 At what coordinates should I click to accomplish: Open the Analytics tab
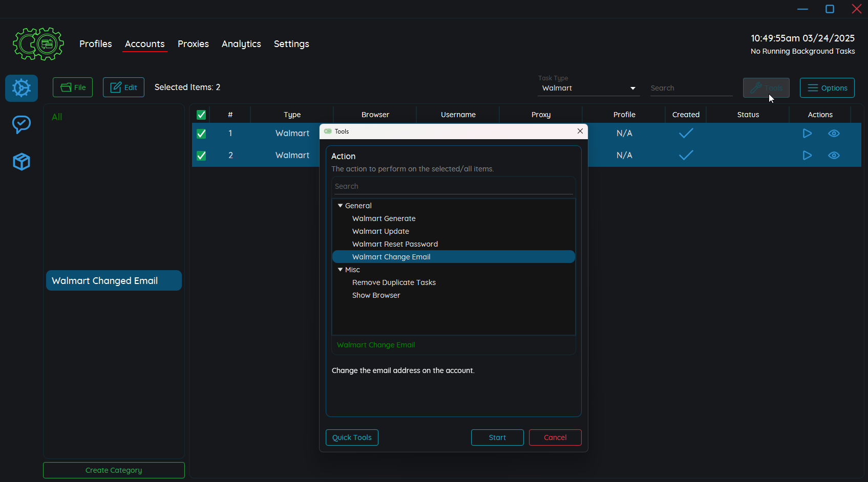tap(241, 44)
